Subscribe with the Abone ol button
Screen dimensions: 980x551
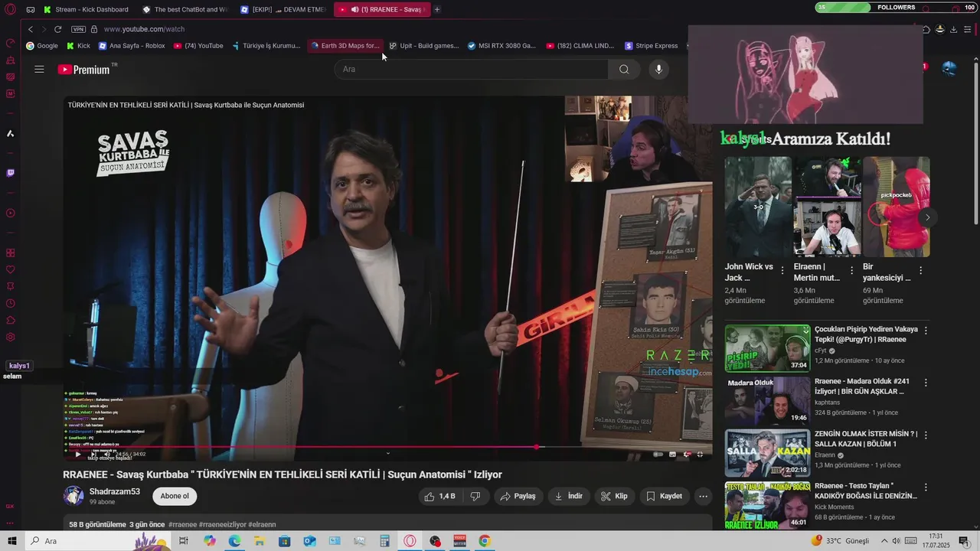click(x=175, y=496)
